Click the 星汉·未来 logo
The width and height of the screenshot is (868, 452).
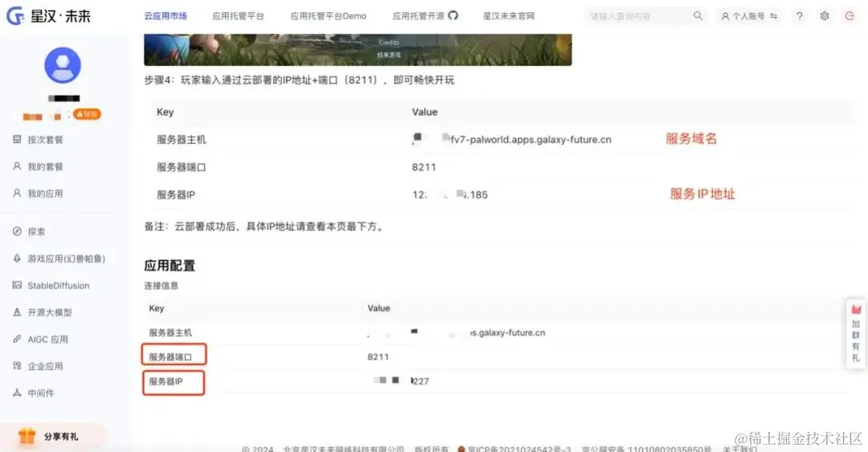[x=48, y=16]
